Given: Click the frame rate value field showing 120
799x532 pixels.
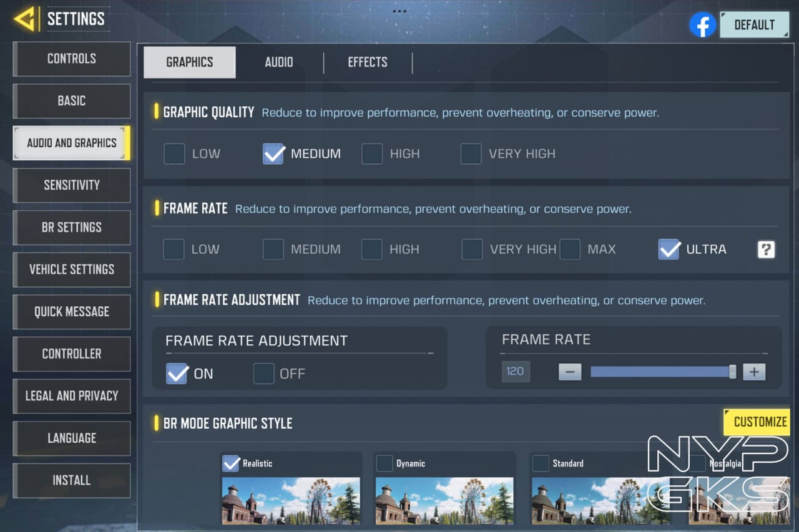Looking at the screenshot, I should 515,372.
